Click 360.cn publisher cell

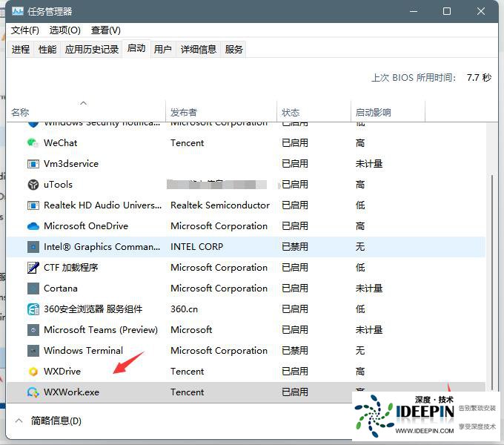(184, 309)
